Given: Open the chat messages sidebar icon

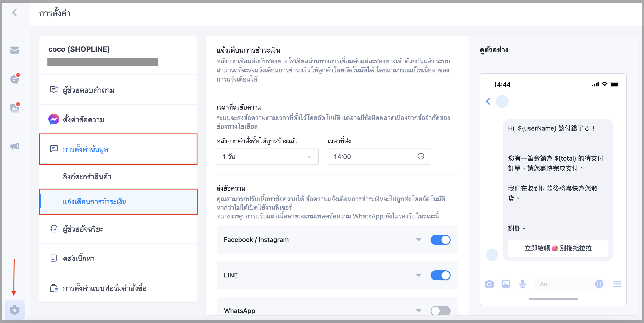Looking at the screenshot, I should pos(15,79).
